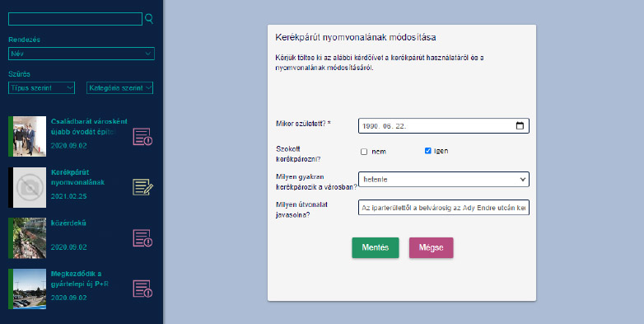
Task: Open 'Megkezdődik a gyártelepi új P+R' title
Action: 80,279
